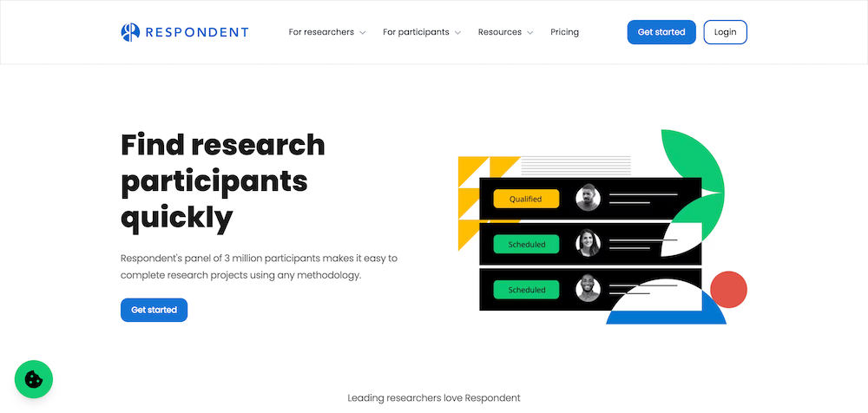Click Get started in the header
The image size is (868, 413).
tap(661, 32)
